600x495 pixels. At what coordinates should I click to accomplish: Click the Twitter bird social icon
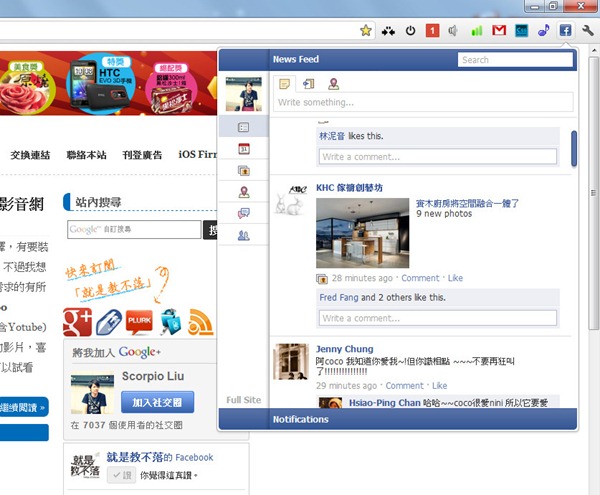pyautogui.click(x=170, y=322)
